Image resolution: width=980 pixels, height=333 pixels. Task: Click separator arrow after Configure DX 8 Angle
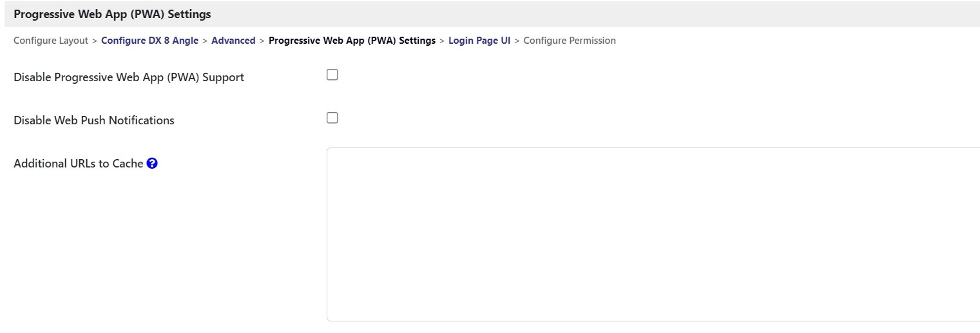click(x=205, y=41)
